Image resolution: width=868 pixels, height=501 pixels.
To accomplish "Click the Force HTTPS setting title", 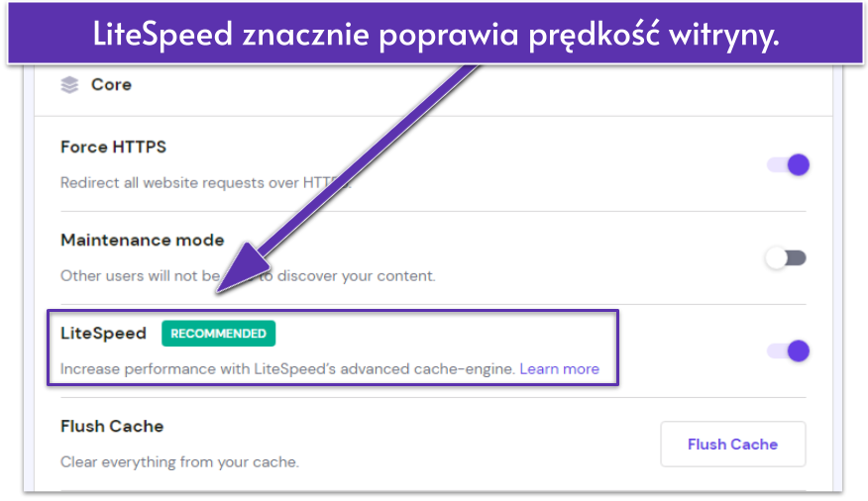I will click(x=113, y=147).
